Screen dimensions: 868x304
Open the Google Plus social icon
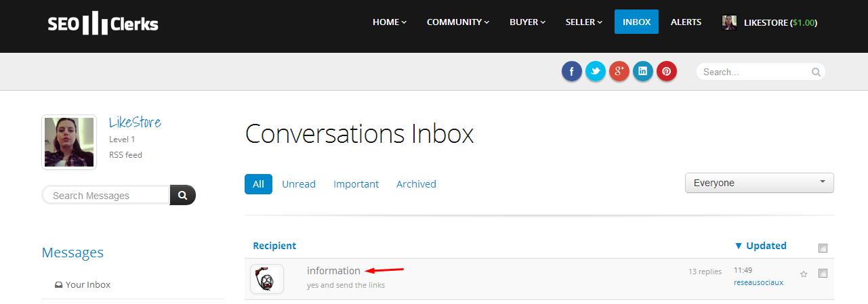[619, 71]
